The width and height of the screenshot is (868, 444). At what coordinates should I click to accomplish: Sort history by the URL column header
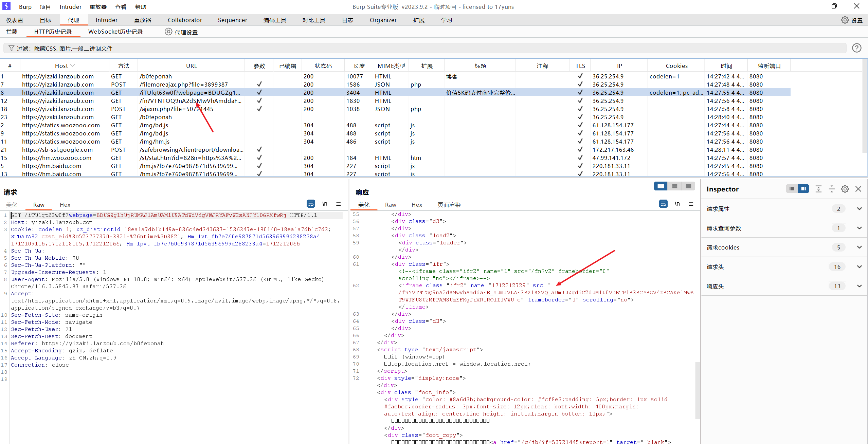pos(191,66)
